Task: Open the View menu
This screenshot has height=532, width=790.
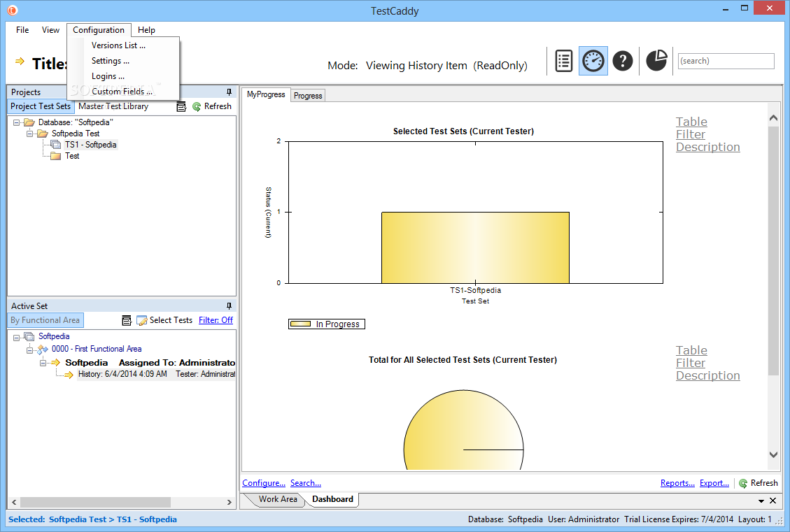Action: [50, 29]
